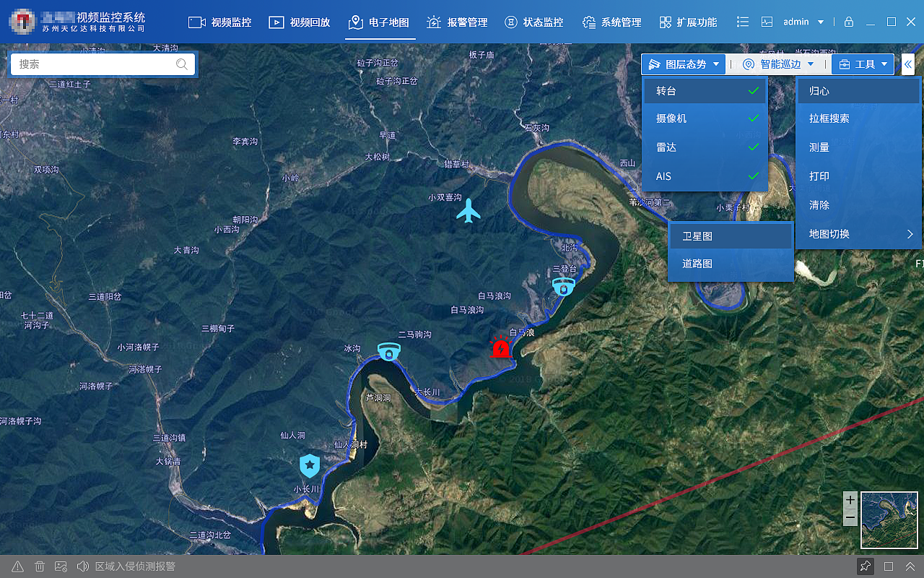Expand the 地图切换 map switch submenu

[x=858, y=234]
